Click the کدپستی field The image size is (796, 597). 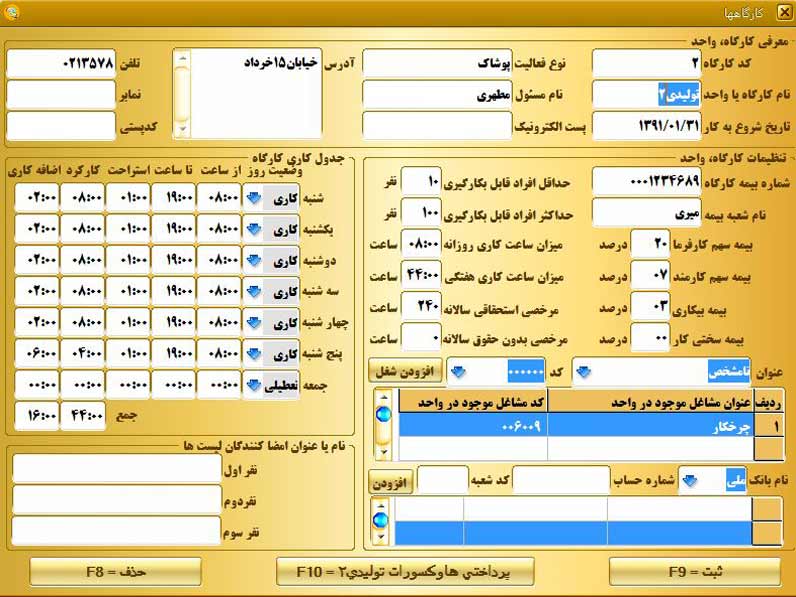point(61,126)
